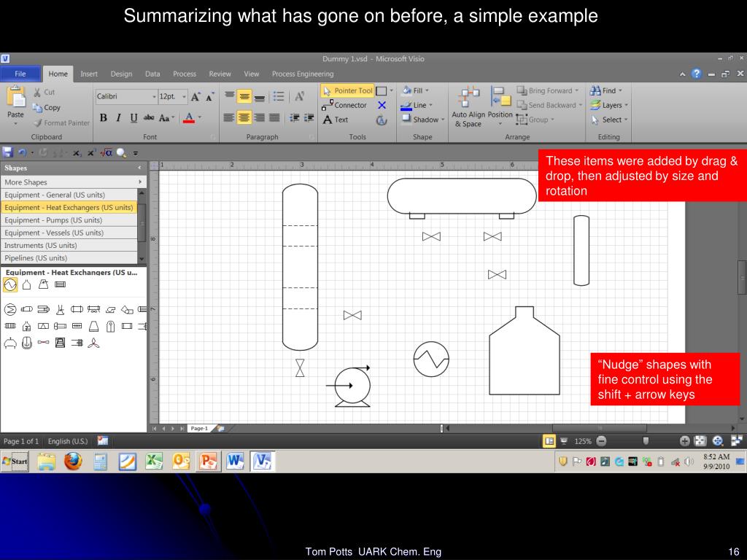Open Equipment - General (US units) stencil
The width and height of the screenshot is (747, 560).
(x=69, y=195)
